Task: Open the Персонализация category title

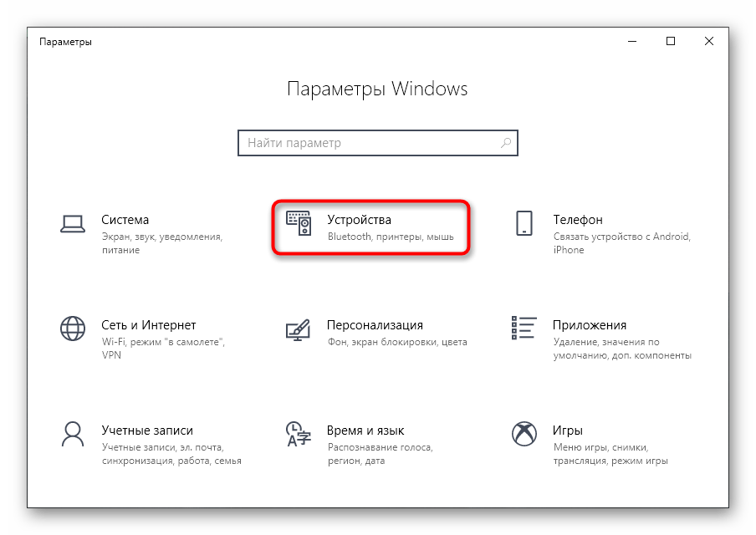Action: 375,326
